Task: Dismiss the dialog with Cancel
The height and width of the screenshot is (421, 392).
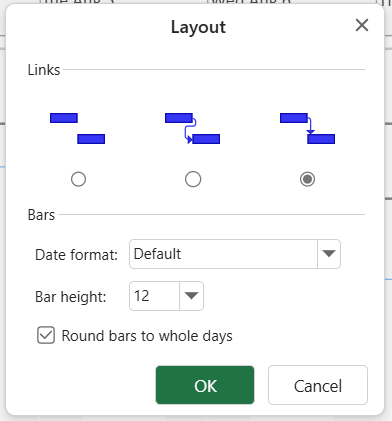Action: (x=318, y=385)
